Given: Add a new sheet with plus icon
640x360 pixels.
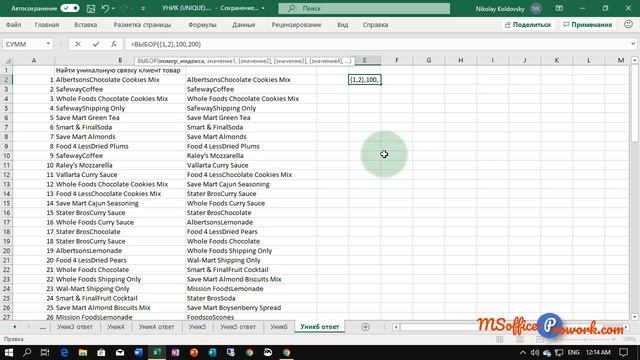Looking at the screenshot, I should [365, 327].
